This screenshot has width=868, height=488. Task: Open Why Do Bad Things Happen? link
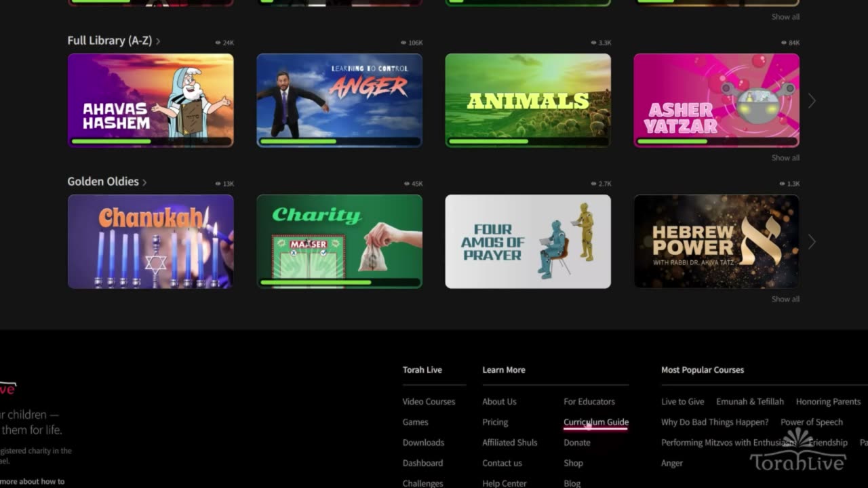(x=715, y=422)
